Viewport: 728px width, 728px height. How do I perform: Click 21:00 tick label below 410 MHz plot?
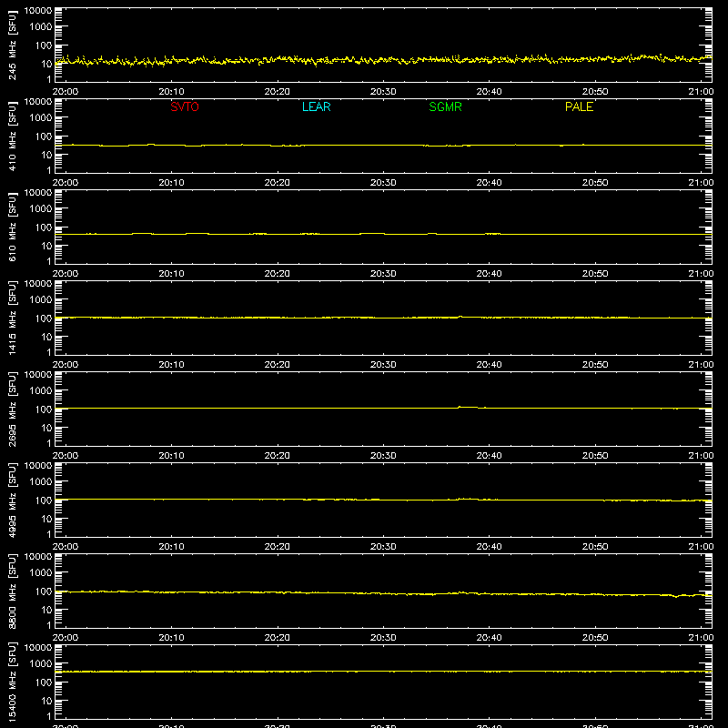click(701, 183)
